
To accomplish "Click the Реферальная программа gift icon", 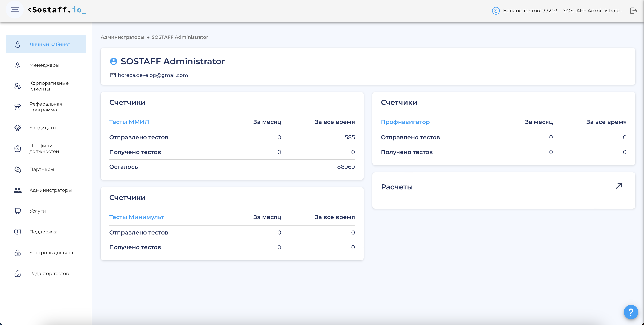I will [x=17, y=107].
